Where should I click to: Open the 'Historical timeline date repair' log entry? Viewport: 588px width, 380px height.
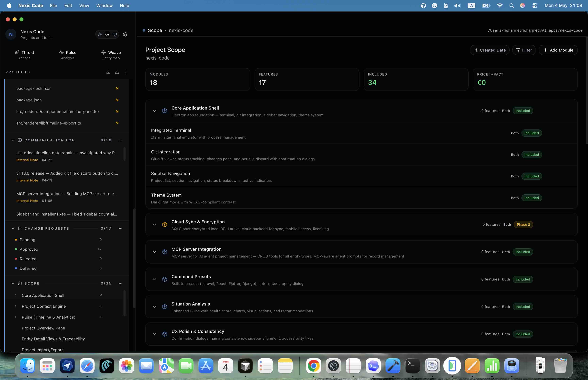pos(67,156)
